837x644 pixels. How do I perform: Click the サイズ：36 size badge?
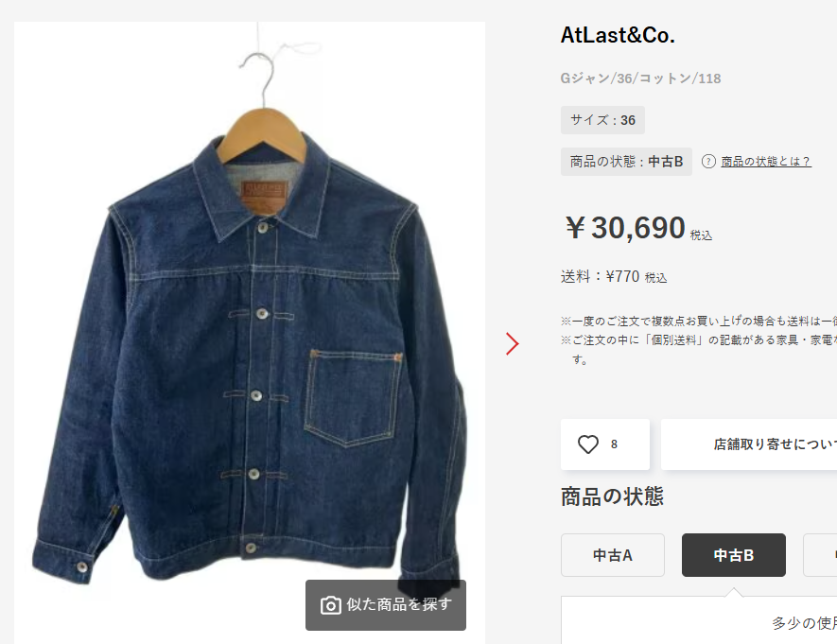tap(602, 120)
